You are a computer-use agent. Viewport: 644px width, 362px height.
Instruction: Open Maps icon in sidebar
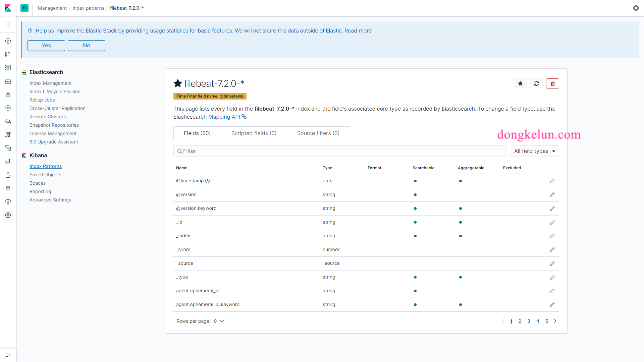8,95
